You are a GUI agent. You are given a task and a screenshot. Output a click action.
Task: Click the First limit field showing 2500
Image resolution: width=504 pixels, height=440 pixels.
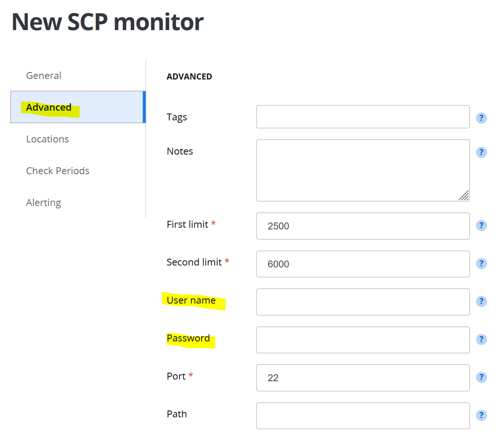(363, 226)
